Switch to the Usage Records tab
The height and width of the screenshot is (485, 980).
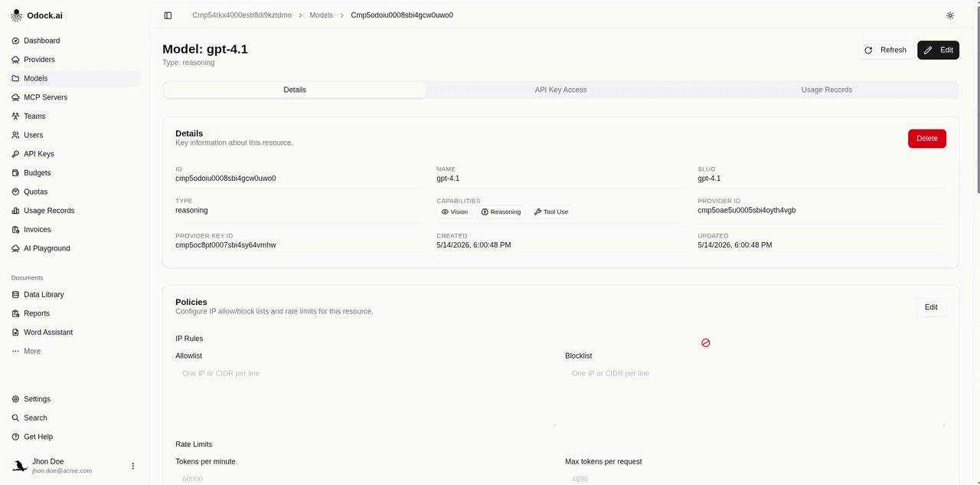(826, 90)
